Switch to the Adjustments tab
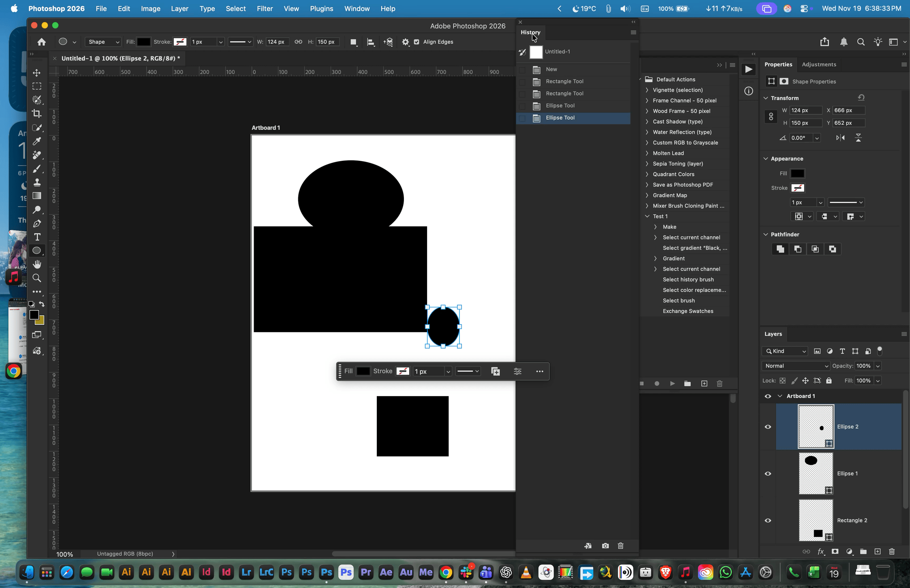The image size is (910, 588). coord(818,64)
